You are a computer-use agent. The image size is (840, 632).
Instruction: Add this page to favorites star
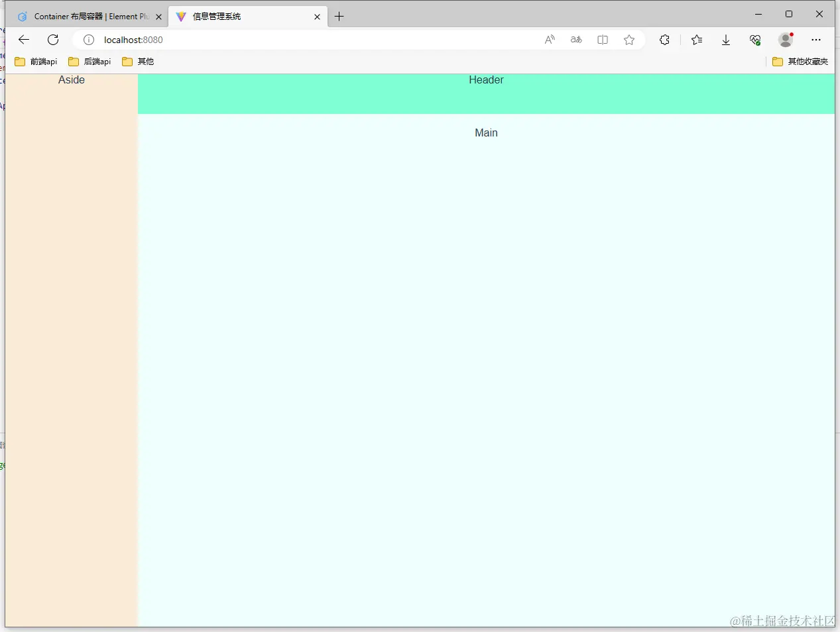click(629, 40)
